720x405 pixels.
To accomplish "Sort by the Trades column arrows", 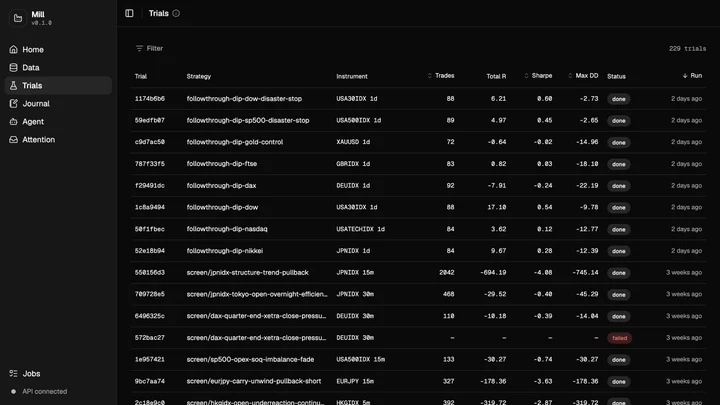I will coord(430,76).
